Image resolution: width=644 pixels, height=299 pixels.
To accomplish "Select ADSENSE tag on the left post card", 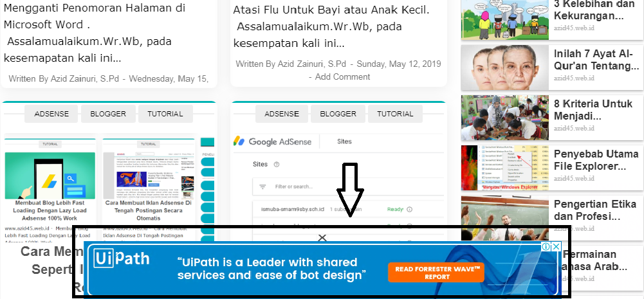I will tap(51, 114).
